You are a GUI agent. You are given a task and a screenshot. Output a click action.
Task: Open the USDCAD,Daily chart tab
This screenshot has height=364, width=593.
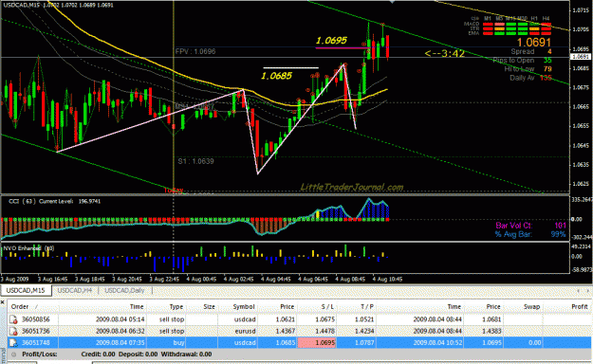[125, 290]
